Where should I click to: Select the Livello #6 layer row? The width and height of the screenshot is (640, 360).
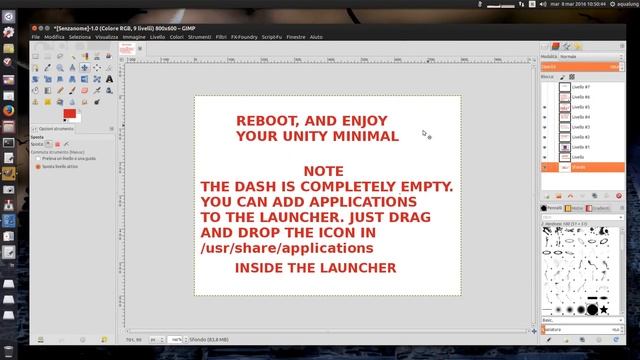pos(583,97)
